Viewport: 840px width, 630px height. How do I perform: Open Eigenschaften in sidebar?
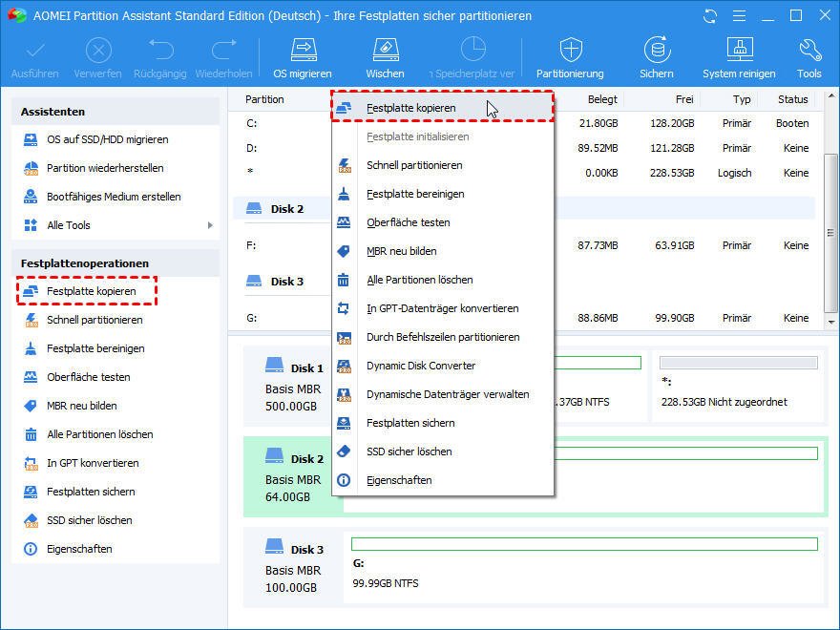(68, 549)
